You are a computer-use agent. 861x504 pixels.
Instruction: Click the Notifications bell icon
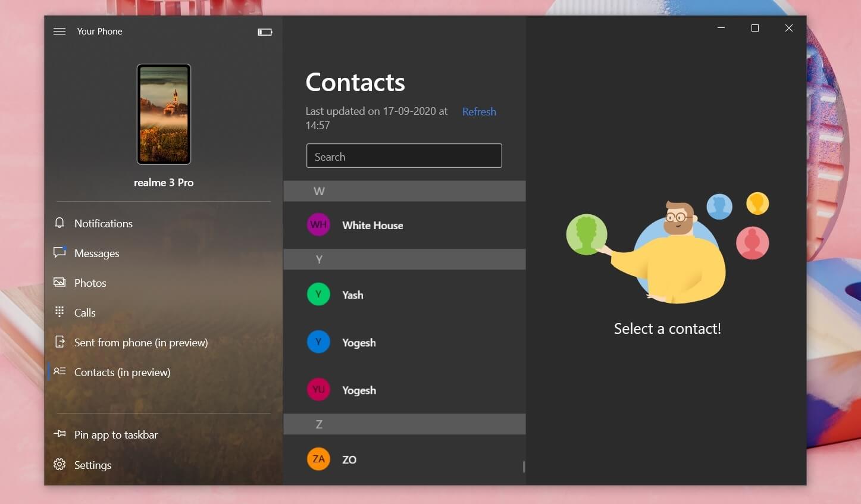(x=60, y=223)
